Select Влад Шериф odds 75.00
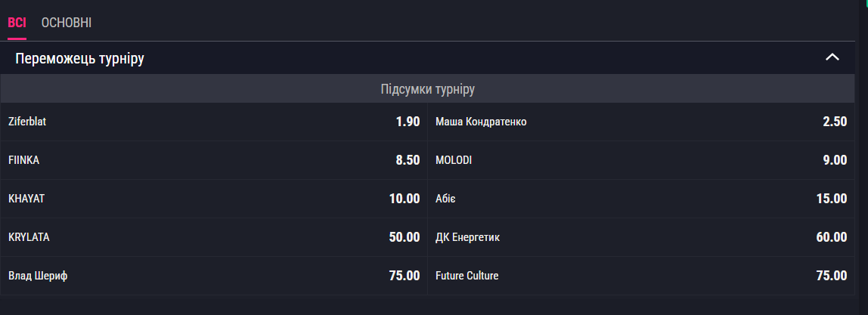The width and height of the screenshot is (868, 315). [214, 276]
